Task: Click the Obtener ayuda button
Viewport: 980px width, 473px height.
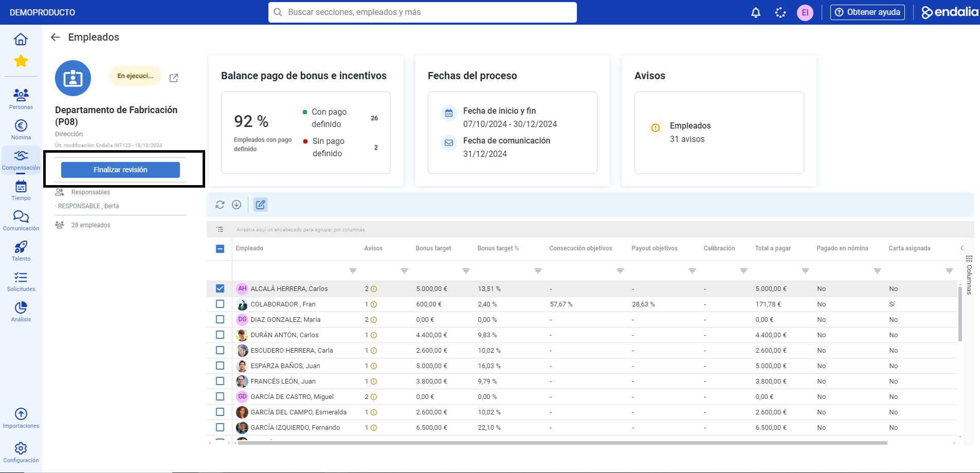Action: pyautogui.click(x=867, y=12)
